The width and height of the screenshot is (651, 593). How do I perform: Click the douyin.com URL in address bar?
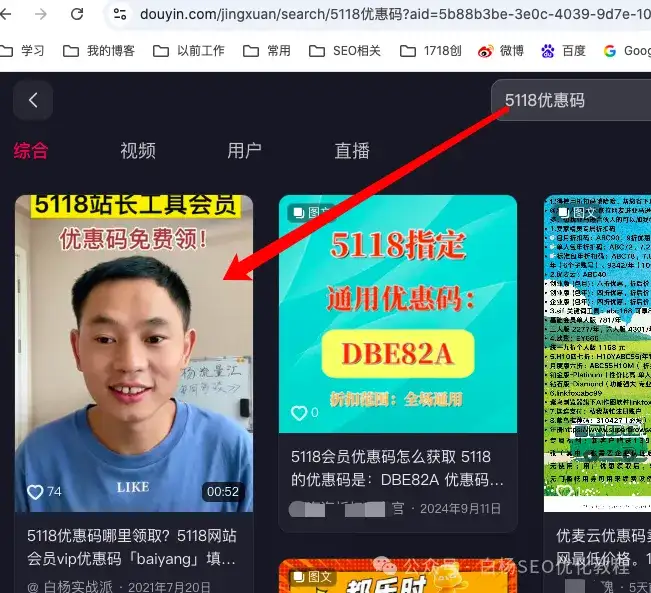point(394,14)
